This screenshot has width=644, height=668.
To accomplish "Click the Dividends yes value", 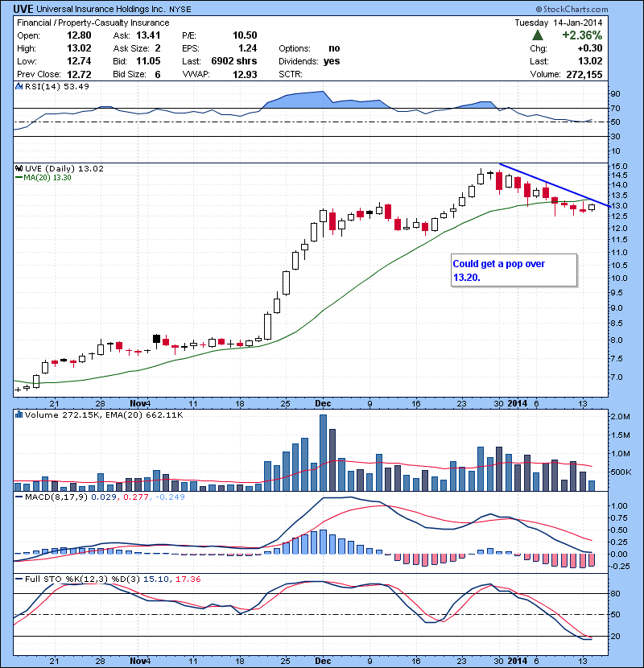I will click(x=332, y=61).
